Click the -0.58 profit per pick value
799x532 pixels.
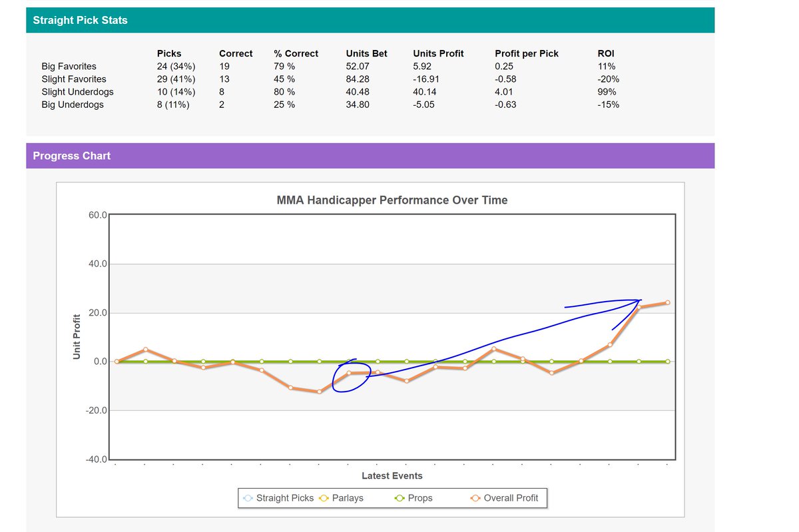click(x=505, y=79)
